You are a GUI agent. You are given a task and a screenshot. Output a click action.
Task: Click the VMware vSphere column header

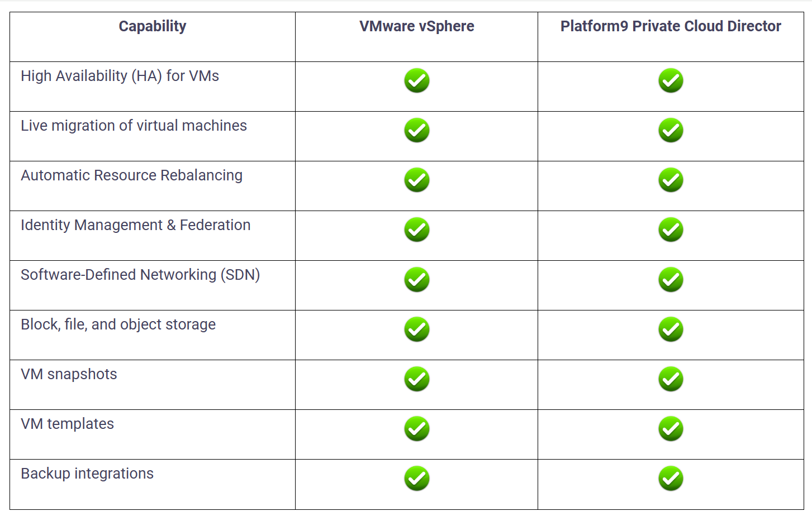416,26
